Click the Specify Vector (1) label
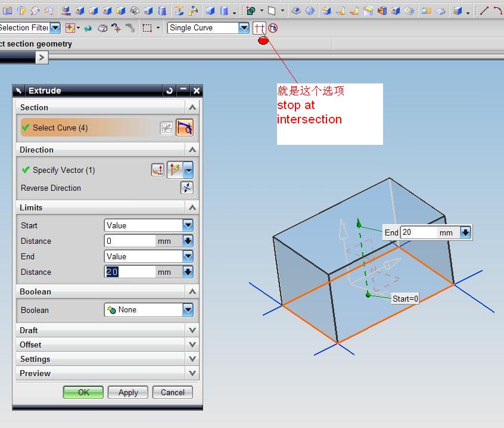This screenshot has width=504, height=428. pyautogui.click(x=64, y=170)
